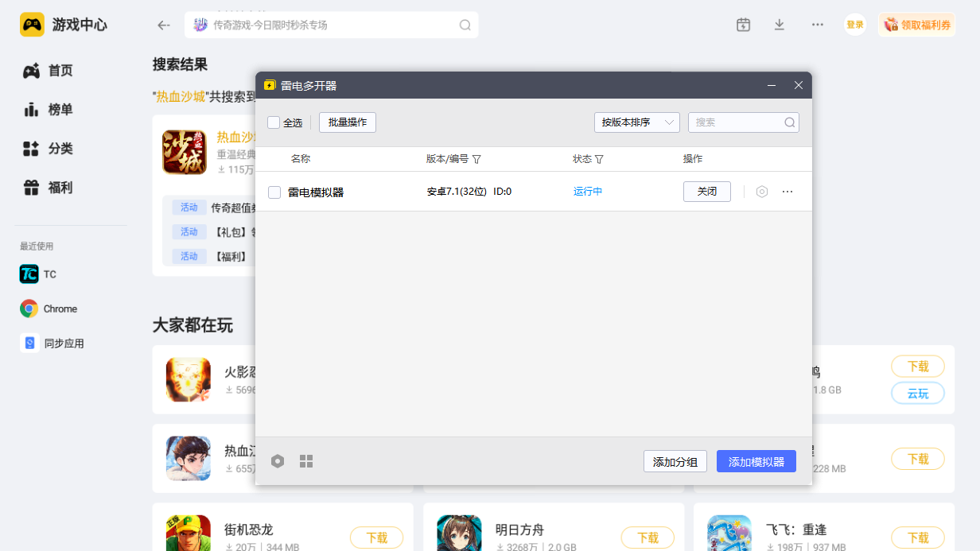
Task: Open the 状态 filter funnel
Action: tap(600, 159)
